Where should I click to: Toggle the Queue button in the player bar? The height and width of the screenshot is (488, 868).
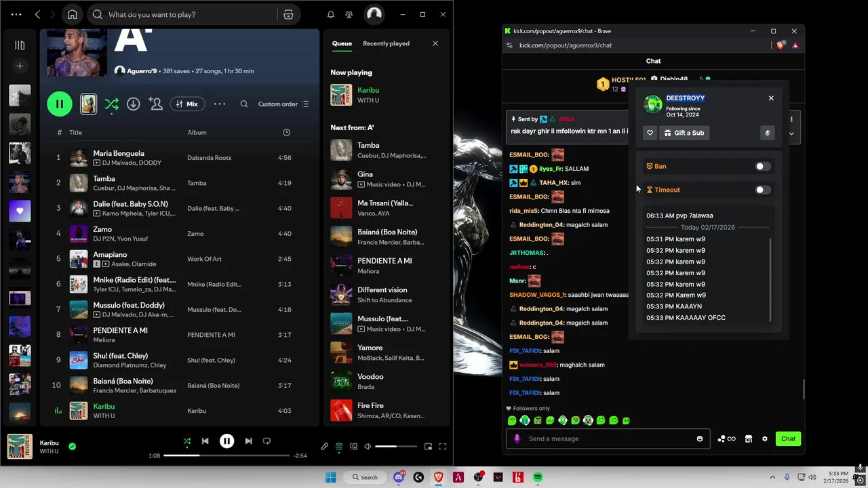coord(338,447)
